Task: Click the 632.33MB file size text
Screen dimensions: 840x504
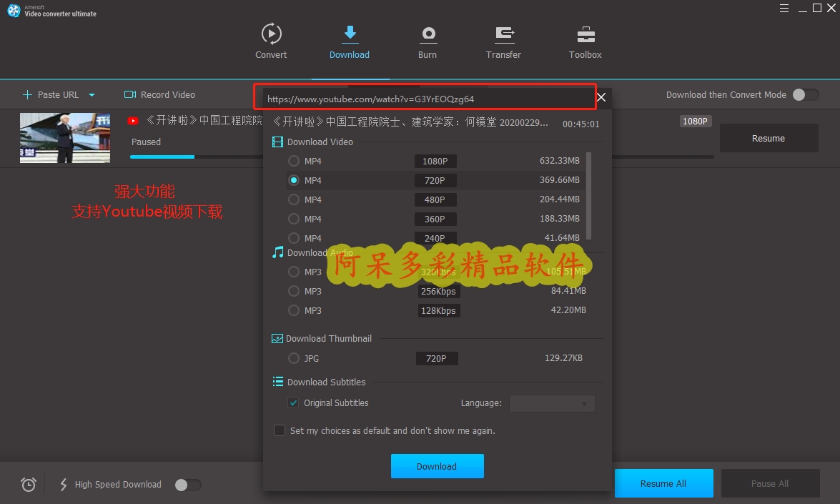Action: point(559,161)
